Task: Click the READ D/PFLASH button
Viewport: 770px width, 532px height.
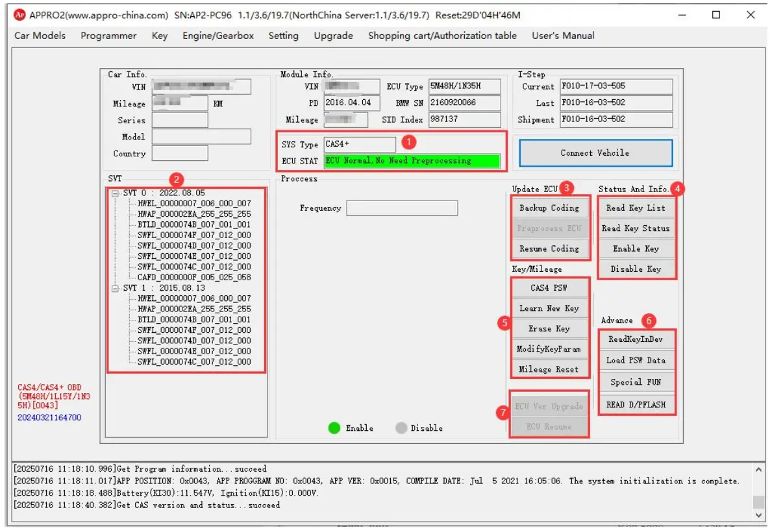Action: [636, 404]
